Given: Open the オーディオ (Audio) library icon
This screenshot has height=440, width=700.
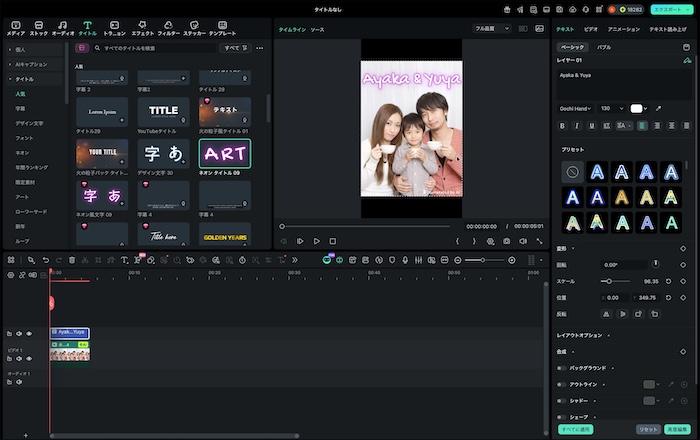Looking at the screenshot, I should tap(63, 28).
